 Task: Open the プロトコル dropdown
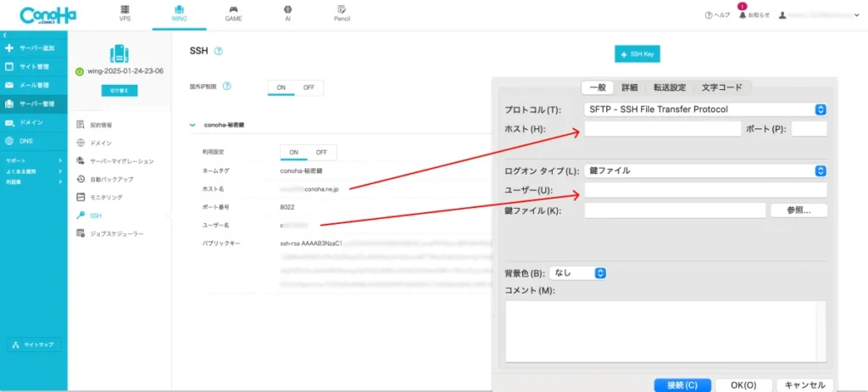[704, 109]
